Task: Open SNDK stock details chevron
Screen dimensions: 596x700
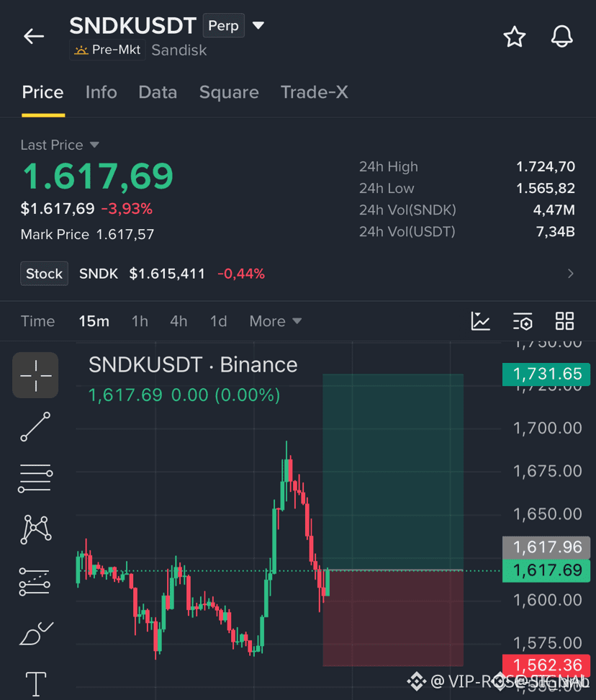Action: pos(571,274)
